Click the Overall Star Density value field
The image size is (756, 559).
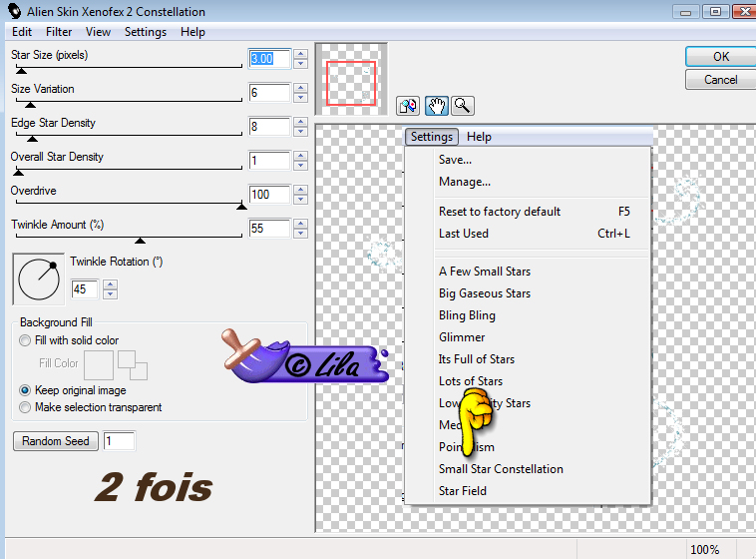[x=269, y=161]
